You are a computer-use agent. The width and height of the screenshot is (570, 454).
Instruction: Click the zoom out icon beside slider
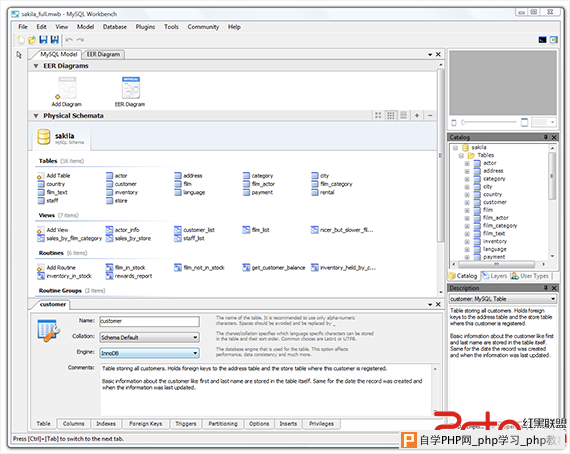[454, 122]
